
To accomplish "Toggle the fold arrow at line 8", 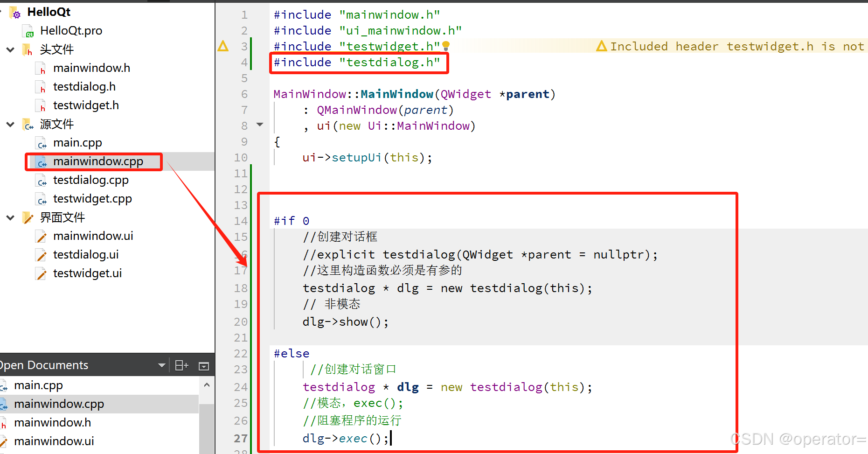I will [x=260, y=125].
